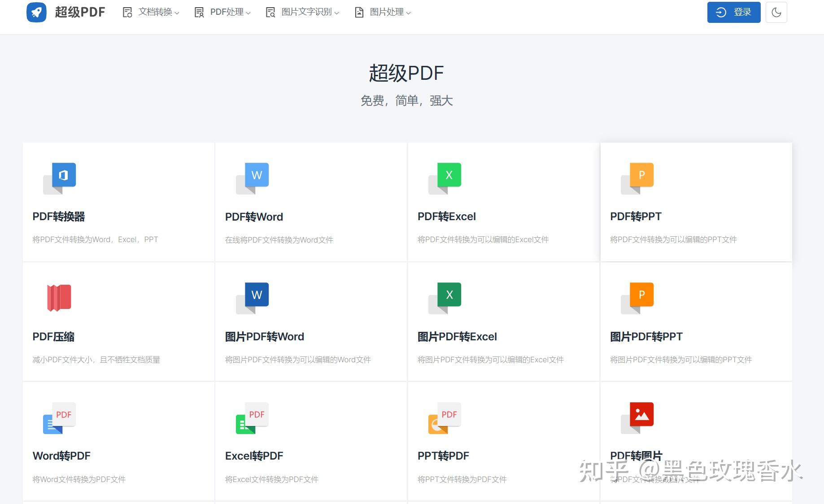Viewport: 824px width, 504px height.
Task: Expand the chevron next to 图片处理
Action: (x=408, y=13)
